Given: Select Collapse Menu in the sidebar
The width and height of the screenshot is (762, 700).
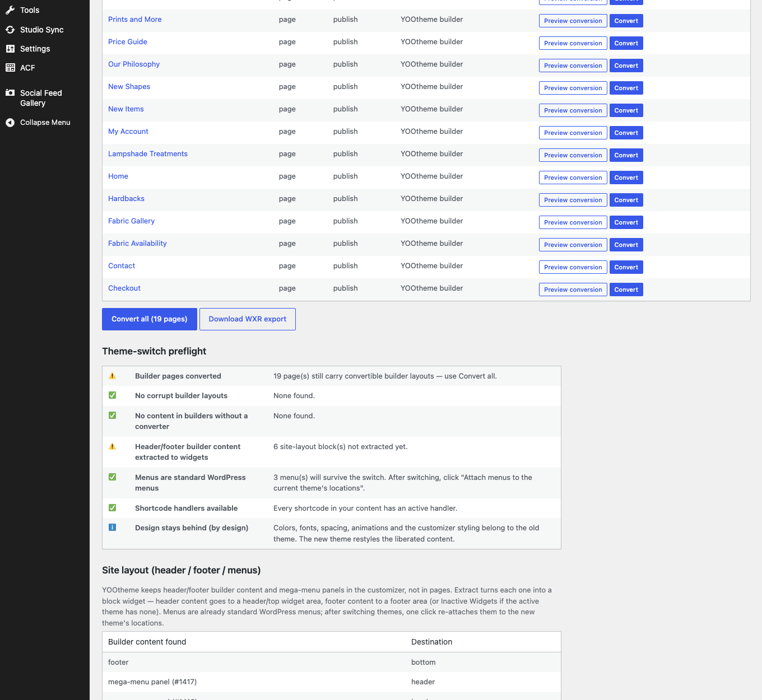Looking at the screenshot, I should pos(45,123).
